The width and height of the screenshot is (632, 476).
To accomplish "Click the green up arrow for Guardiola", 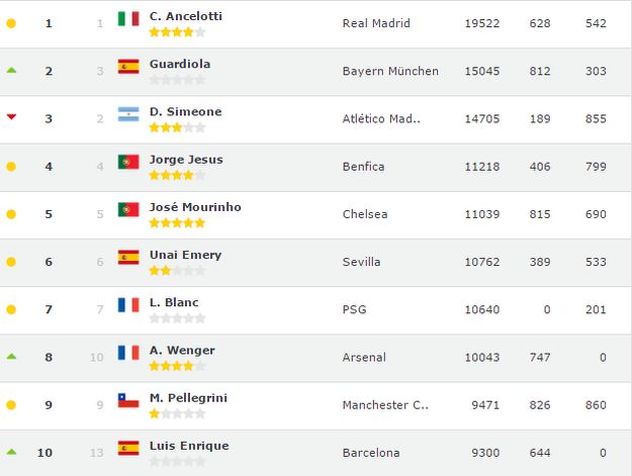I will (x=11, y=71).
